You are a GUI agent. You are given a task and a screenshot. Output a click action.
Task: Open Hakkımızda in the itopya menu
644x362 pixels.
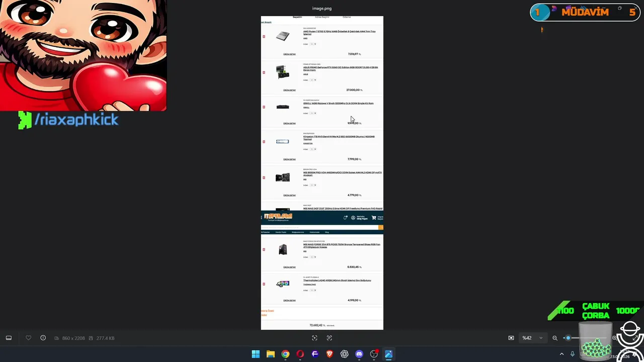click(x=314, y=232)
